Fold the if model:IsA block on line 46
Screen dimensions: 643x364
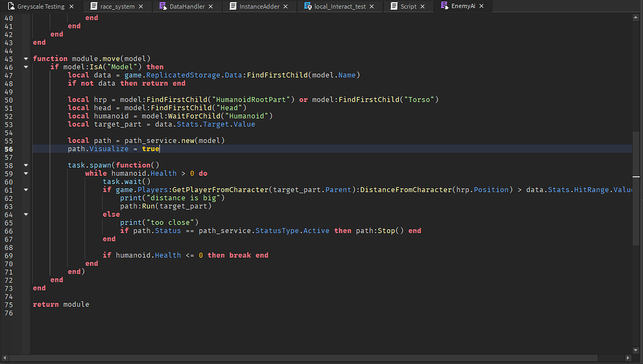pyautogui.click(x=25, y=66)
